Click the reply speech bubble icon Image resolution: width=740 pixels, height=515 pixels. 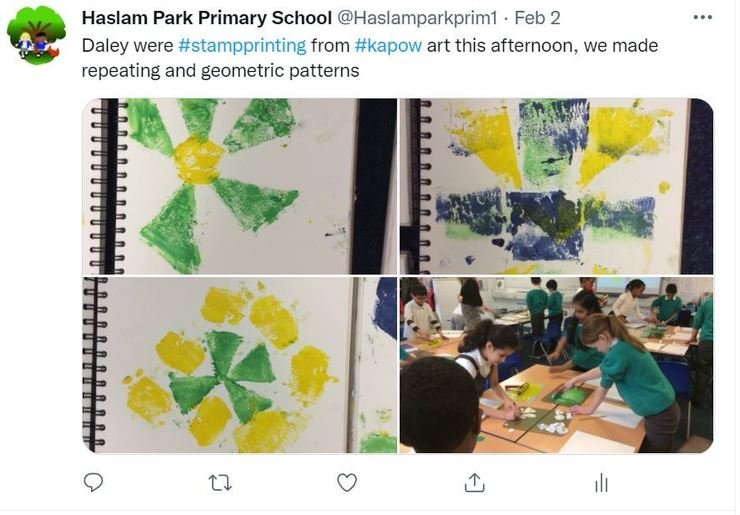pos(93,482)
